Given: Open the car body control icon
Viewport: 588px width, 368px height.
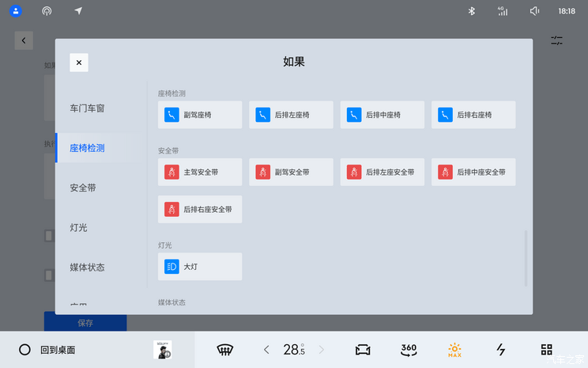Looking at the screenshot, I should coord(363,350).
